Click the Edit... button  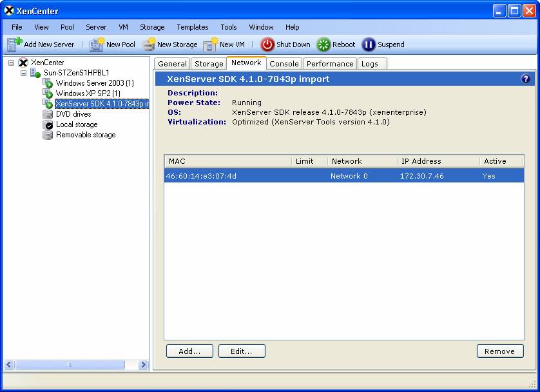(242, 351)
